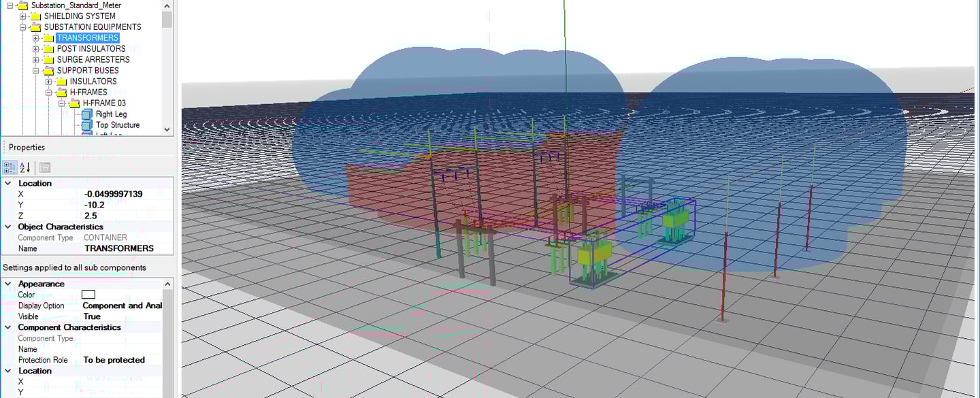
Task: Click the sub-components grid scrollbar up arrow
Action: 167,284
